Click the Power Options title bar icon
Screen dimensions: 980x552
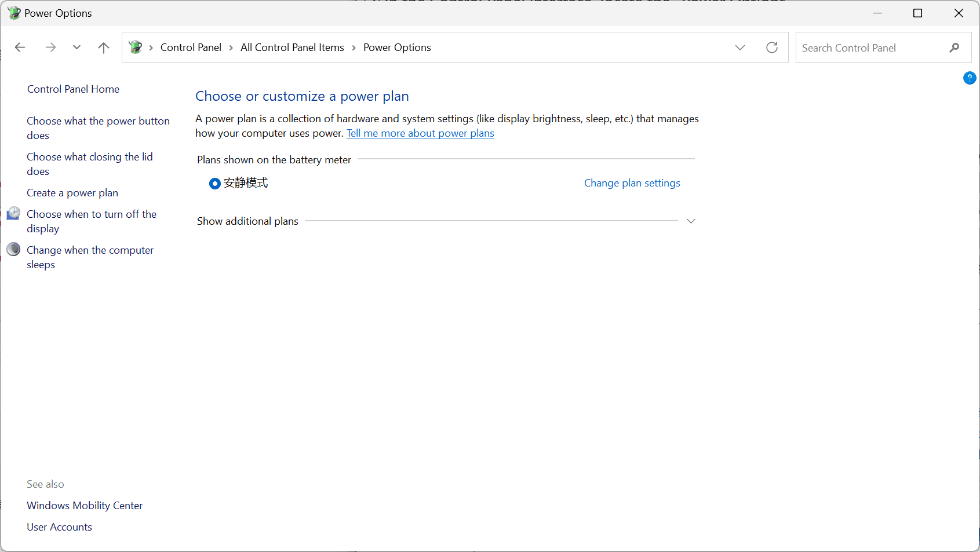pos(14,13)
